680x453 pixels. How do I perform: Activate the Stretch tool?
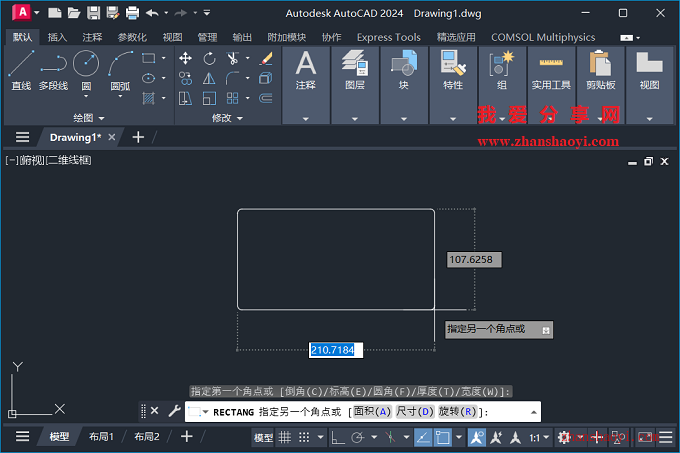186,98
